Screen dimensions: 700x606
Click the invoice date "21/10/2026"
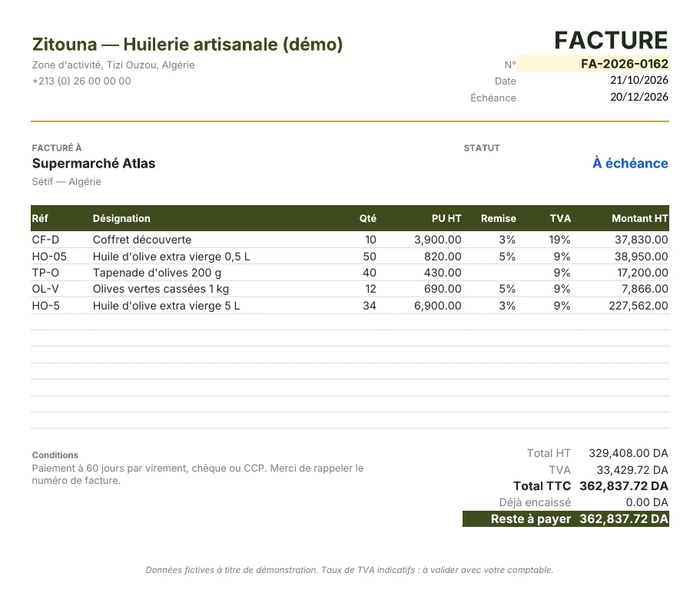point(639,81)
